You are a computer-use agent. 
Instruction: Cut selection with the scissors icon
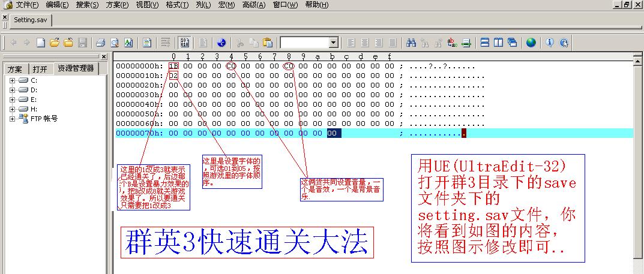240,43
